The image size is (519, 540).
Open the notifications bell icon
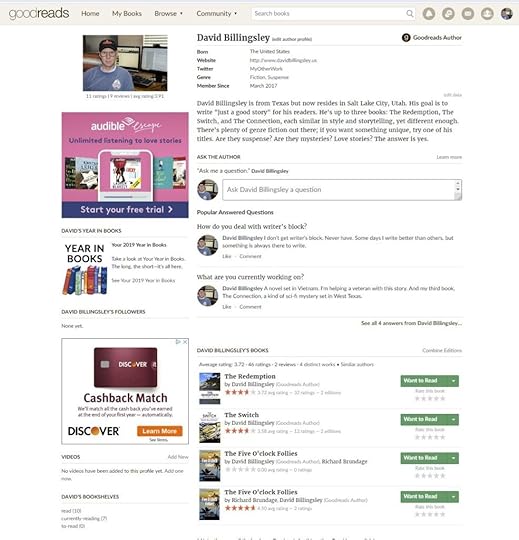[429, 14]
